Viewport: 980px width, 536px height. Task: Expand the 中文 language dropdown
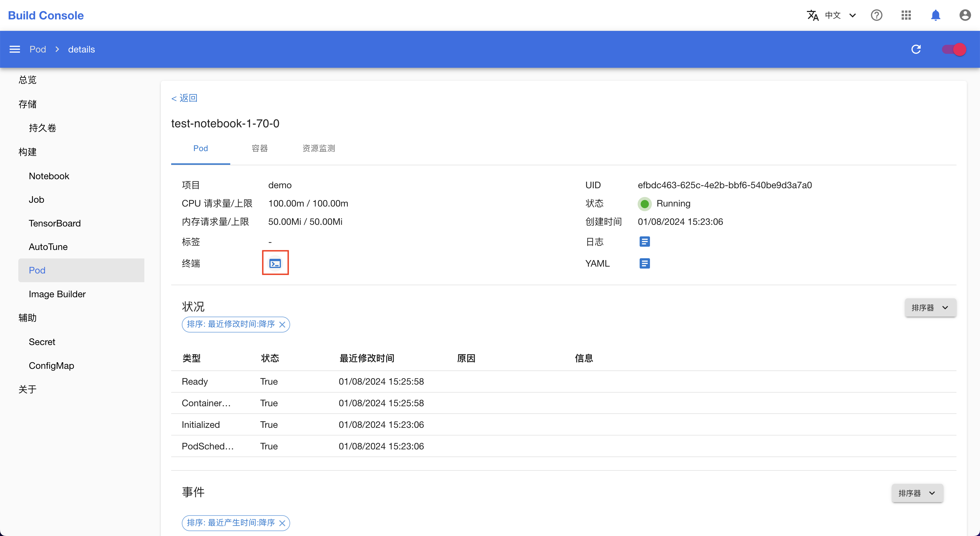[841, 15]
